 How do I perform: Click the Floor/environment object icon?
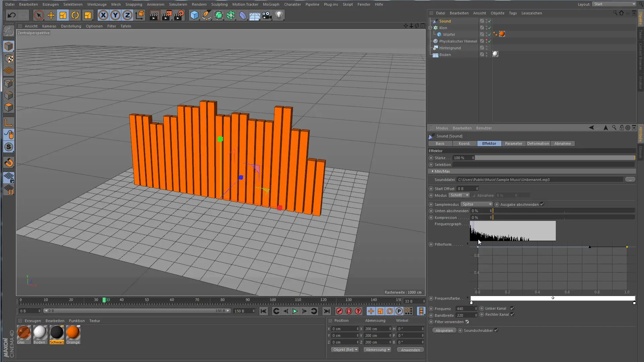255,15
